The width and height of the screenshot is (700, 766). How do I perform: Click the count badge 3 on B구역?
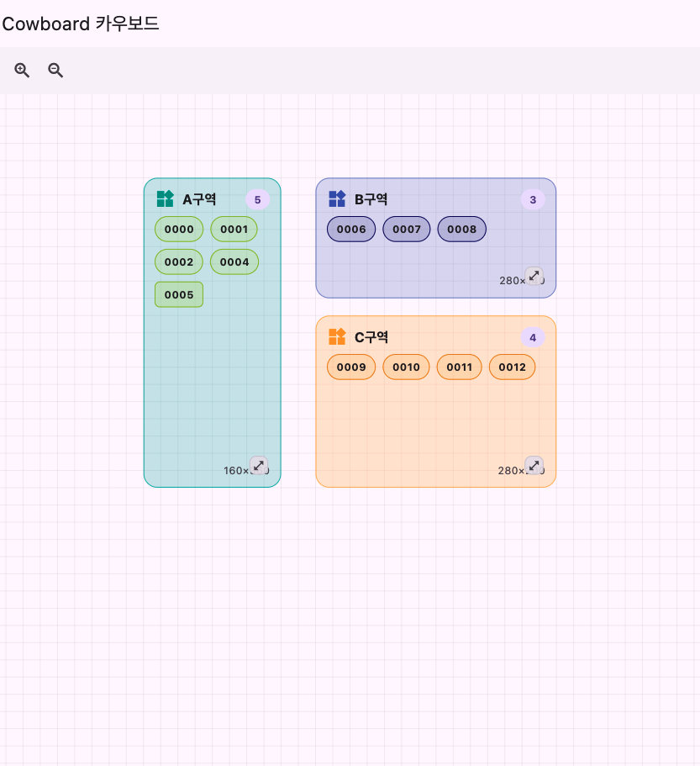point(533,199)
